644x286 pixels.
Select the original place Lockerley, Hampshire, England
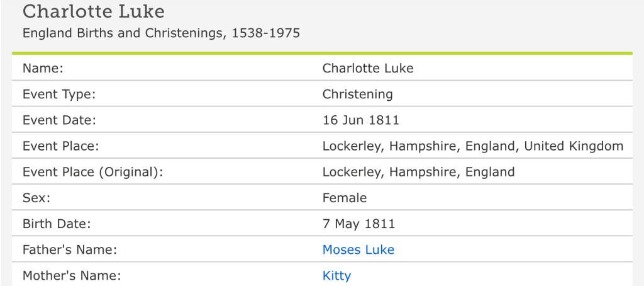pos(418,172)
